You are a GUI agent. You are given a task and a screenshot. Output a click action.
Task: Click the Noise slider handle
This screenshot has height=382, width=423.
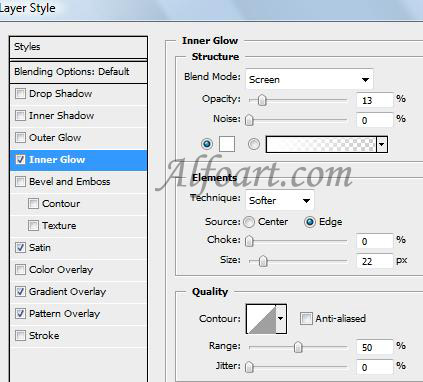[249, 120]
